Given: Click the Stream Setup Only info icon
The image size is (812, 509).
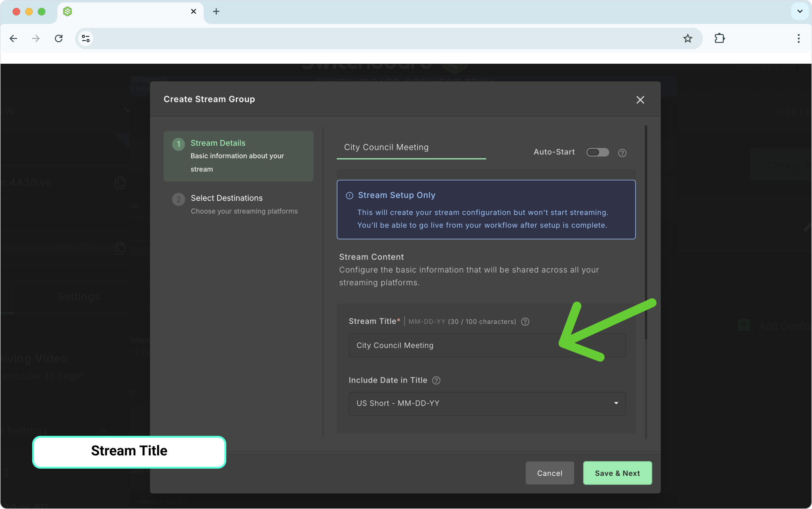Looking at the screenshot, I should click(x=349, y=196).
